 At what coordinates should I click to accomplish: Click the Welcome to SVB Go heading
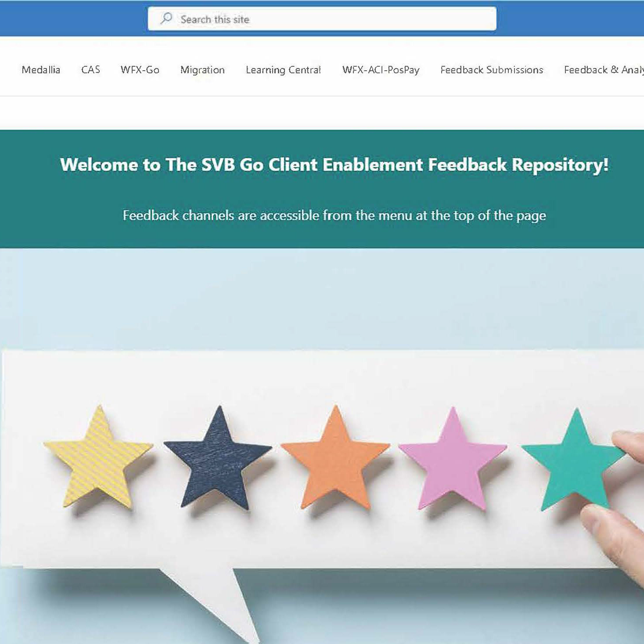click(335, 165)
